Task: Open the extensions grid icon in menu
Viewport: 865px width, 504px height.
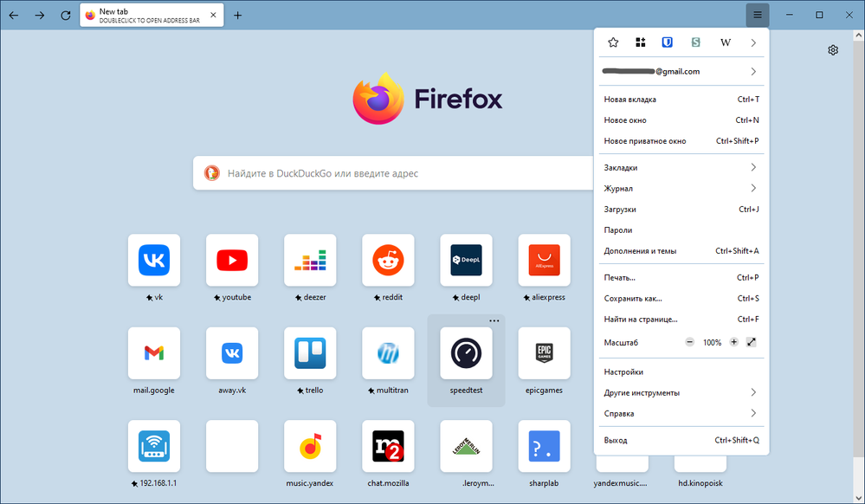Action: (641, 42)
